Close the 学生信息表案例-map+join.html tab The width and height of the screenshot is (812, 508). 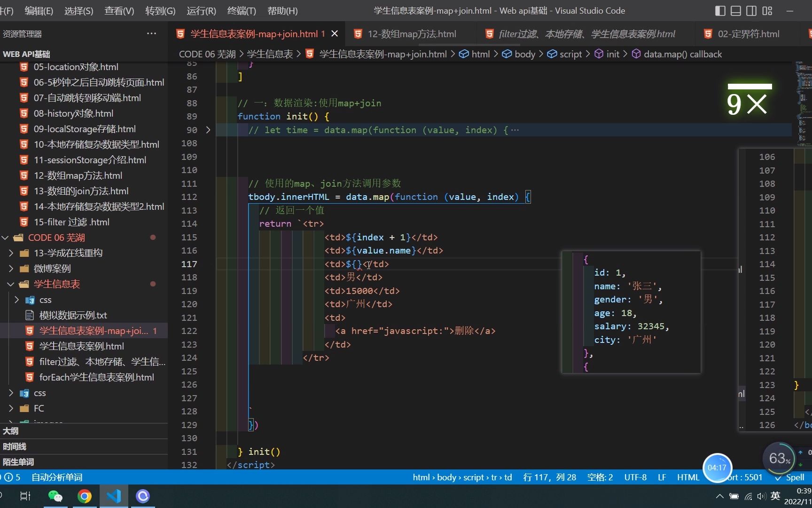[335, 33]
